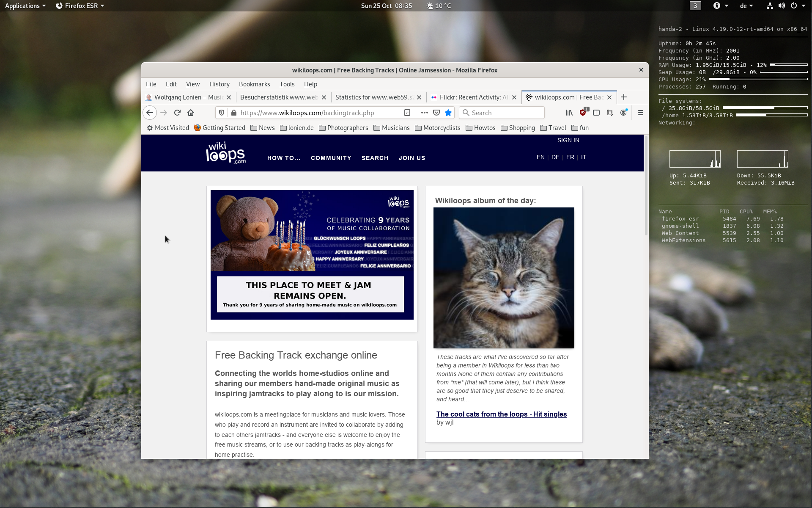The image size is (812, 508).
Task: Open tracking protection shield info
Action: click(x=222, y=113)
